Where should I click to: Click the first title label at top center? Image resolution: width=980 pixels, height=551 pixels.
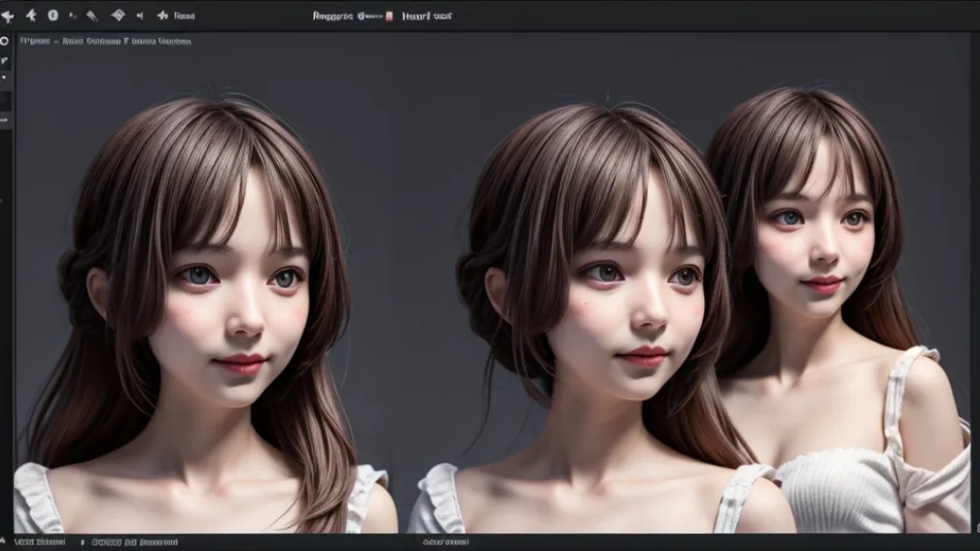coord(332,16)
